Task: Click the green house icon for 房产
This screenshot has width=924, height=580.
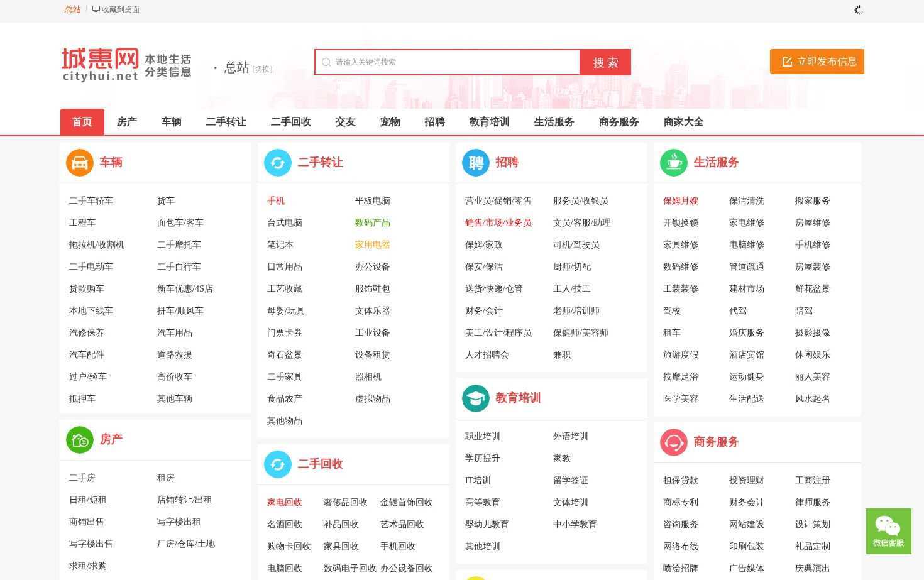Action: 80,440
